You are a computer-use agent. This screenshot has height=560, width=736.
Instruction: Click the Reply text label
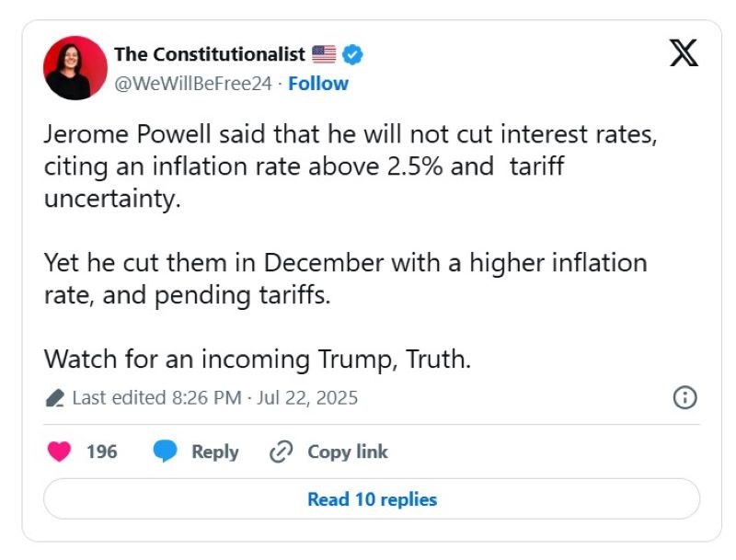214,451
